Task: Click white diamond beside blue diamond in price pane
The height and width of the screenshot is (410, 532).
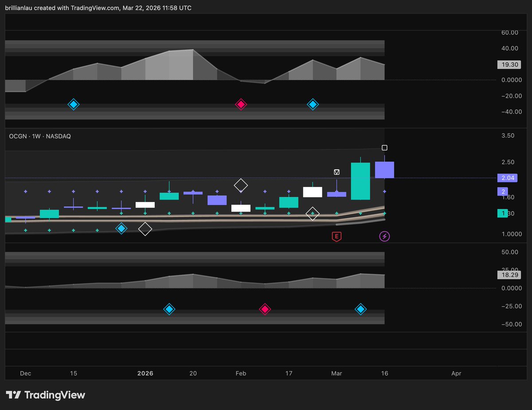Action: pyautogui.click(x=145, y=229)
